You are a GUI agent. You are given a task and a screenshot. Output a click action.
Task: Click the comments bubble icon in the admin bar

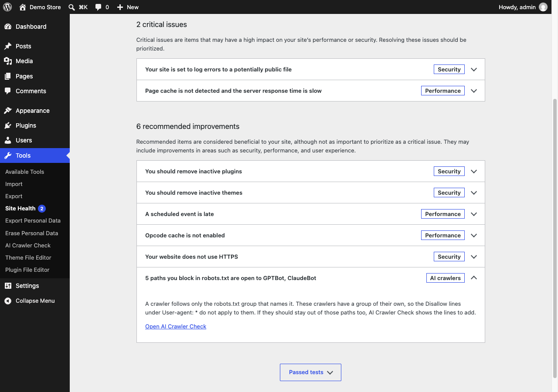pos(99,7)
